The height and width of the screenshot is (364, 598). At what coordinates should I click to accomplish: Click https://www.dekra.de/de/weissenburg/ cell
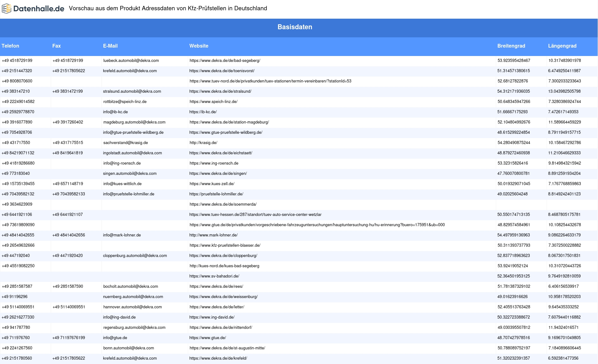point(223,297)
